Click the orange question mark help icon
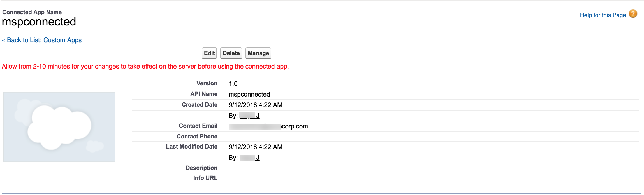644x195 pixels. [x=633, y=14]
